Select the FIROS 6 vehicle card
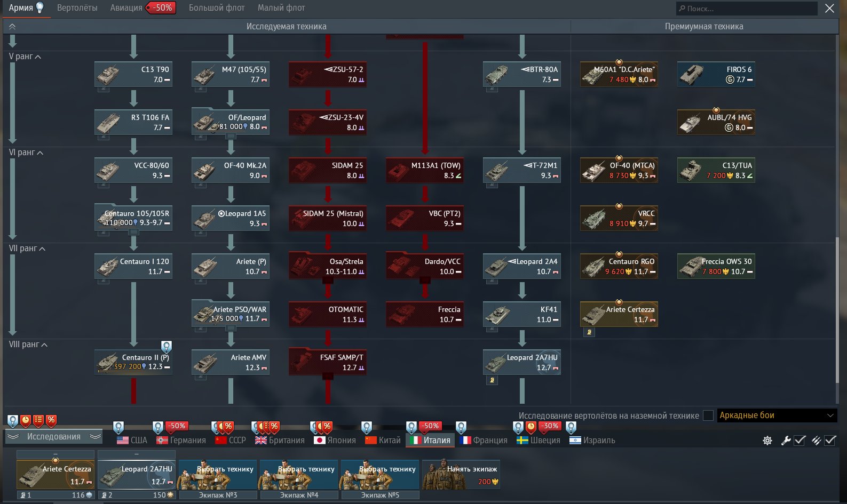The height and width of the screenshot is (504, 847). [716, 75]
